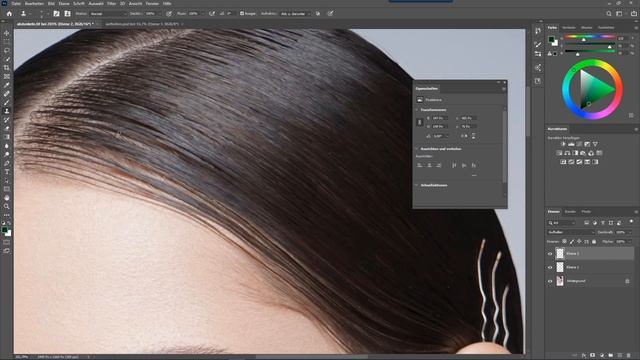This screenshot has width=640, height=360.
Task: Toggle lock image pixels brush icon
Action: [x=572, y=242]
